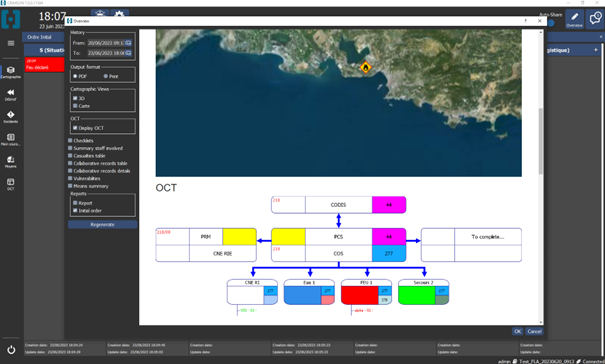This screenshot has height=364, width=605.
Task: Open the chat notifications icon
Action: pos(595,19)
